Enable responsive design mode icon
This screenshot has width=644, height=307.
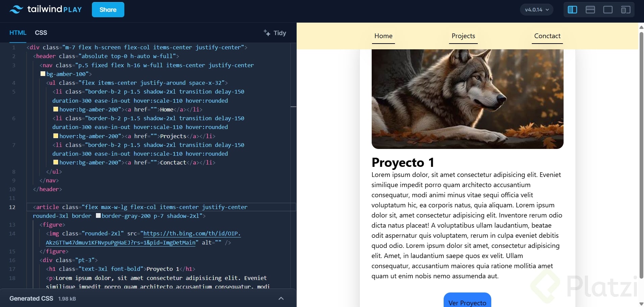coord(626,10)
